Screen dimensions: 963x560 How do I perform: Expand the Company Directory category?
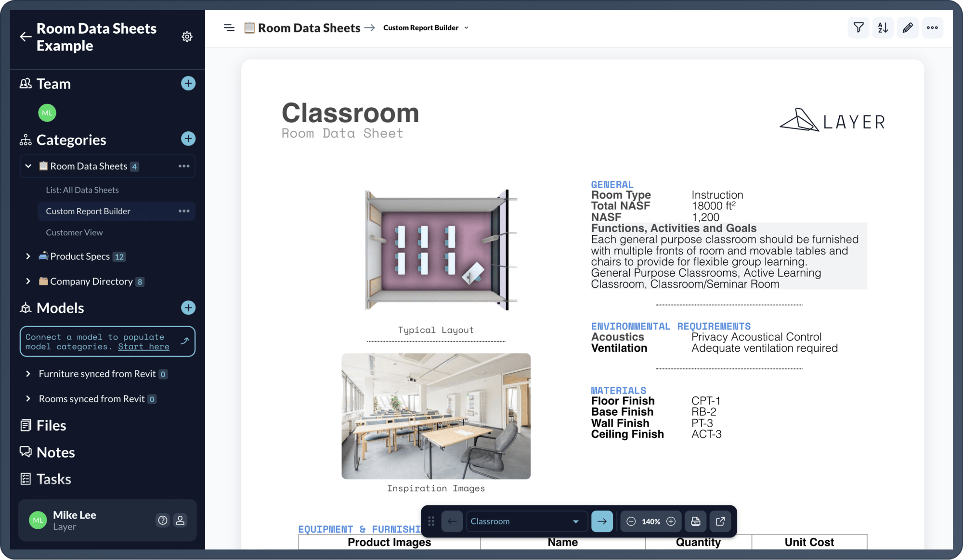pyautogui.click(x=28, y=281)
